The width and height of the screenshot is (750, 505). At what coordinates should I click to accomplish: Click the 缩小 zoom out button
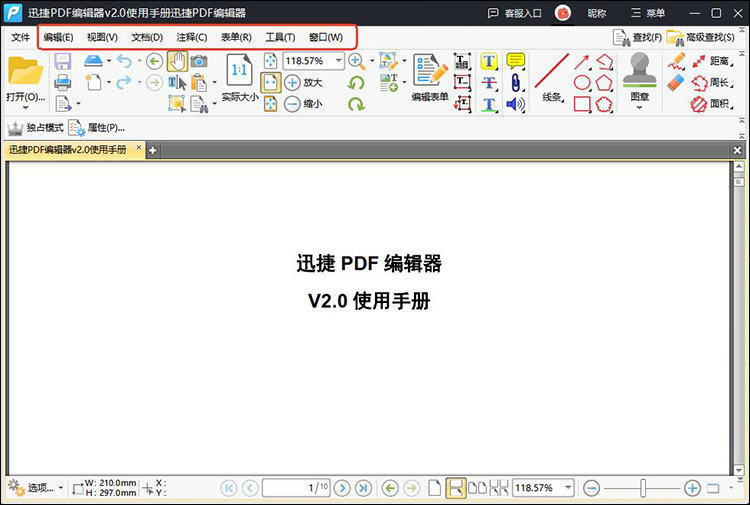[303, 103]
